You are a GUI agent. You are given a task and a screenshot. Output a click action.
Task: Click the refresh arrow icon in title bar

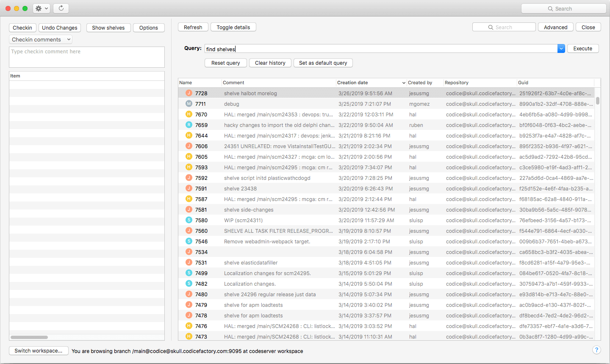point(61,8)
